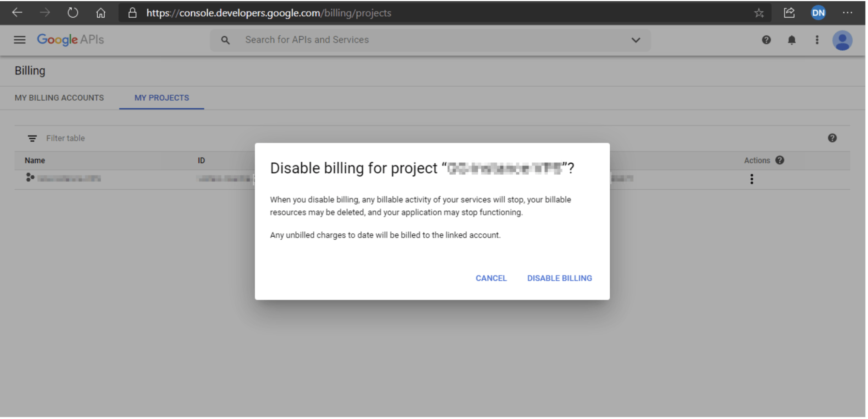Click the filter list icon
This screenshot has height=419, width=868.
click(32, 138)
